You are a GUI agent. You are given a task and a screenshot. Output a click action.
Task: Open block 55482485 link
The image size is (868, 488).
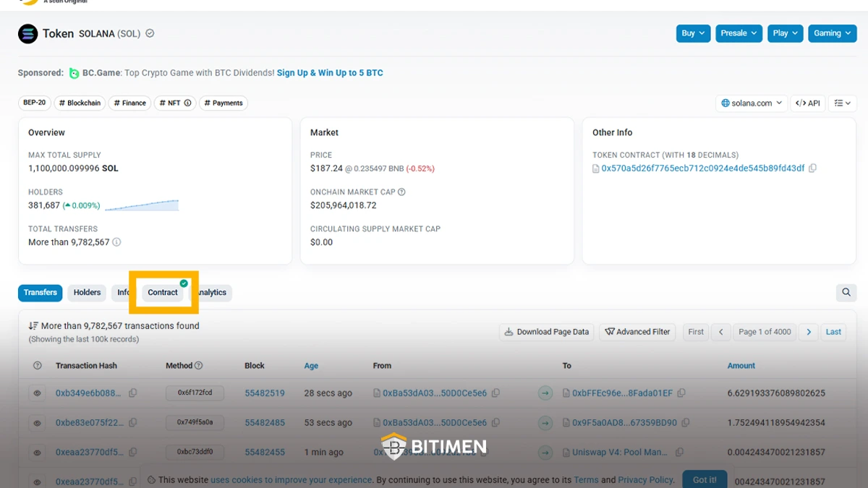tap(265, 423)
